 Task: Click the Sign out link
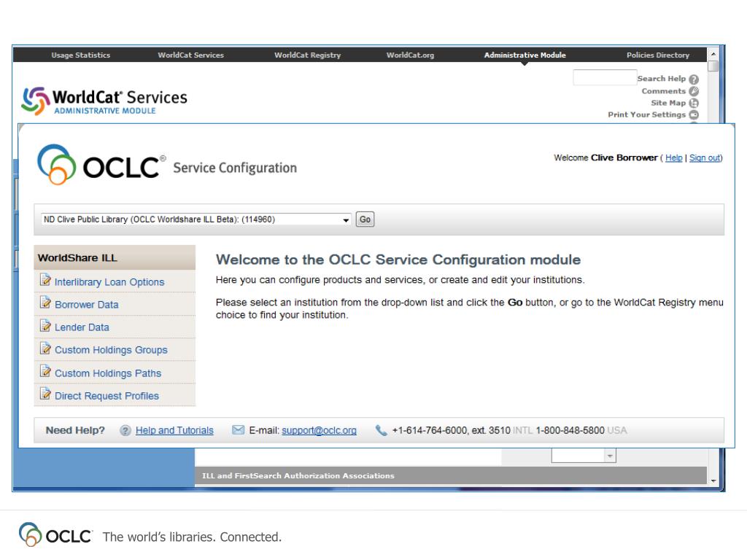705,157
